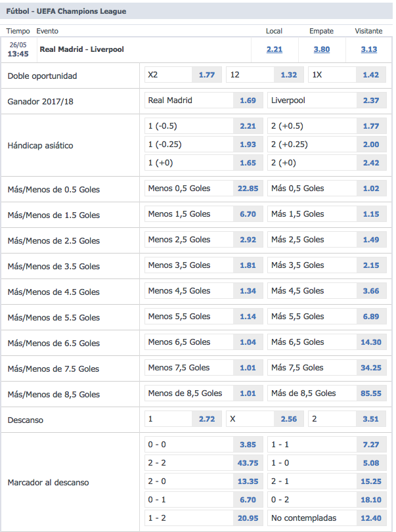Select the Empate odds 3.80
The image size is (396, 532).
(x=322, y=49)
